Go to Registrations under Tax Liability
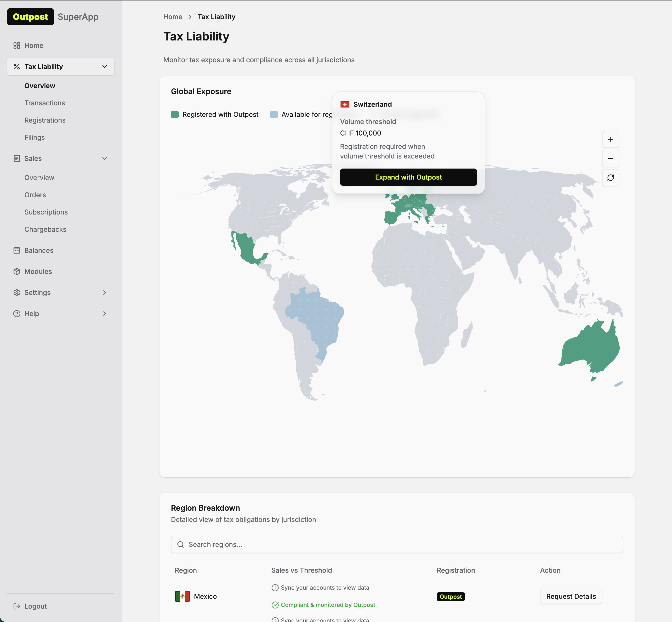This screenshot has width=672, height=622. pos(45,120)
